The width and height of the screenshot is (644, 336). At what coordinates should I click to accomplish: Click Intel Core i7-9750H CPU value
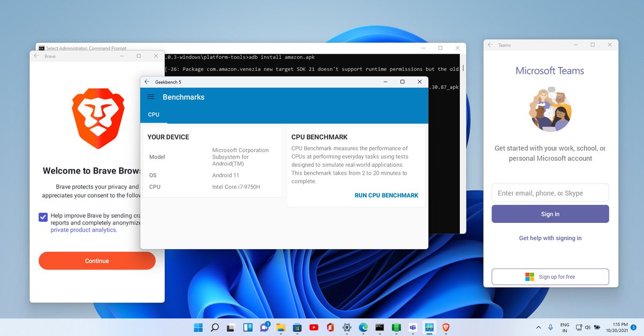point(237,187)
